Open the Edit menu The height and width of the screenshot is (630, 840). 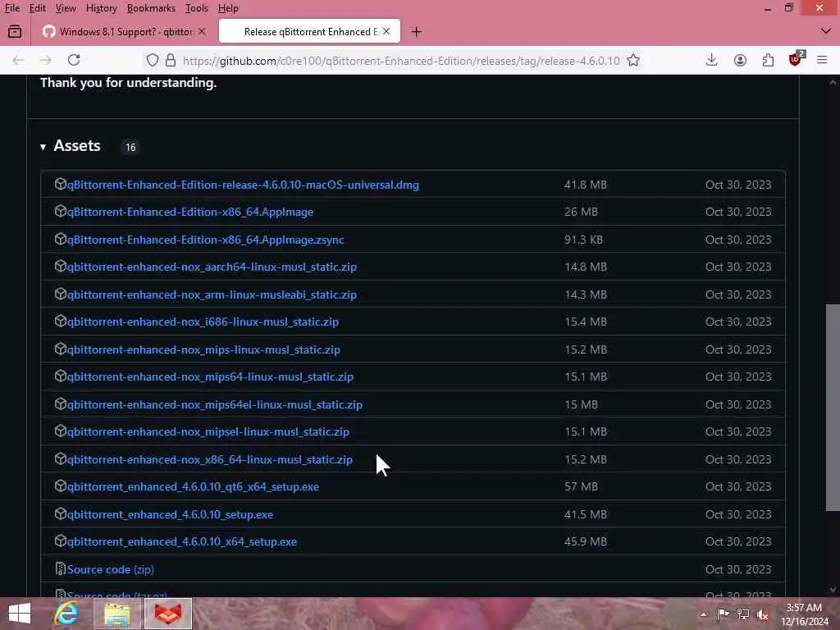click(x=38, y=8)
